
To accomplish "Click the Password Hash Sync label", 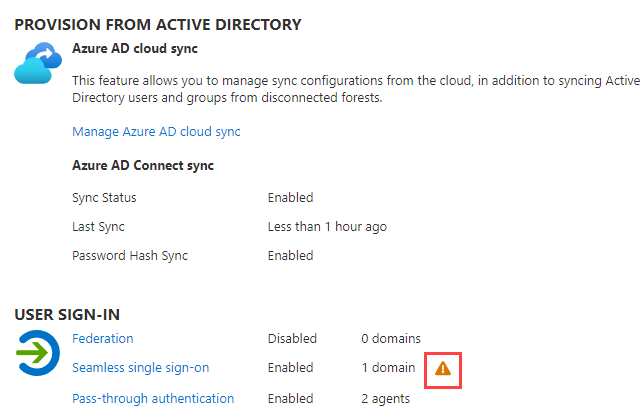I will tap(130, 256).
